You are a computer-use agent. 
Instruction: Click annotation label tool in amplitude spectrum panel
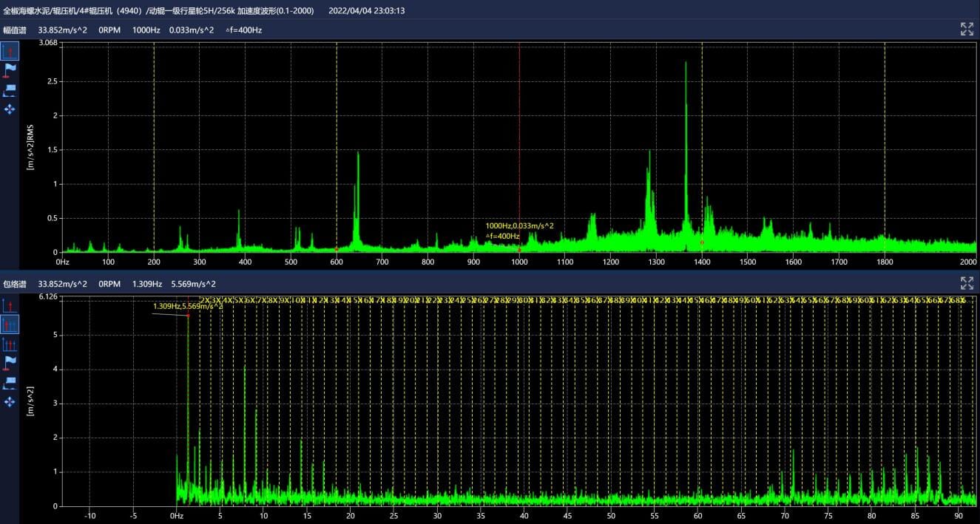click(x=10, y=89)
